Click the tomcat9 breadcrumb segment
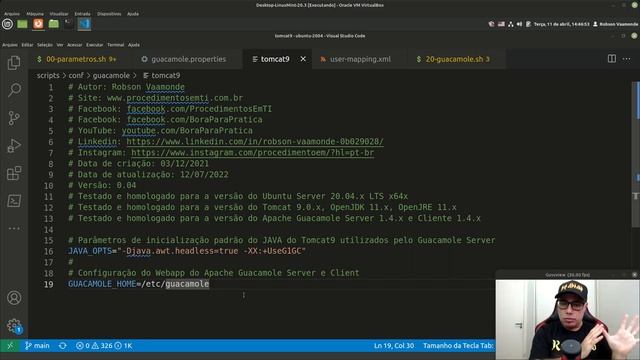 pyautogui.click(x=162, y=76)
